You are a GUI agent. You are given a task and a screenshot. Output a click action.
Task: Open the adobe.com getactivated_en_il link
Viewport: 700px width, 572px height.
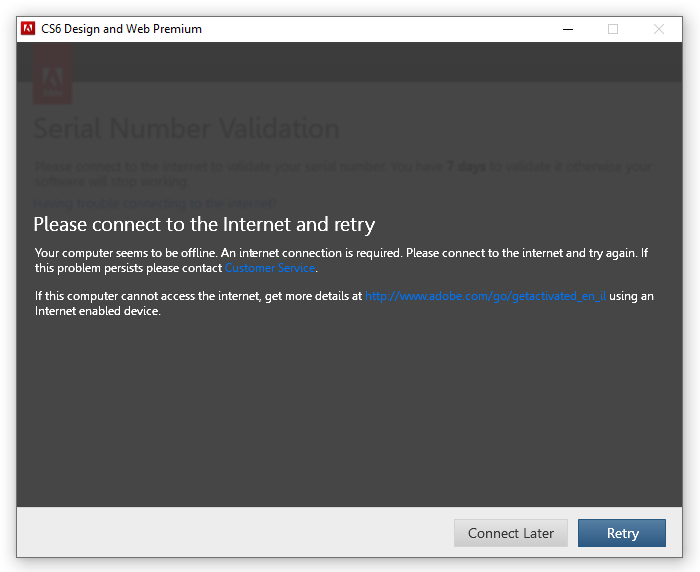[486, 296]
